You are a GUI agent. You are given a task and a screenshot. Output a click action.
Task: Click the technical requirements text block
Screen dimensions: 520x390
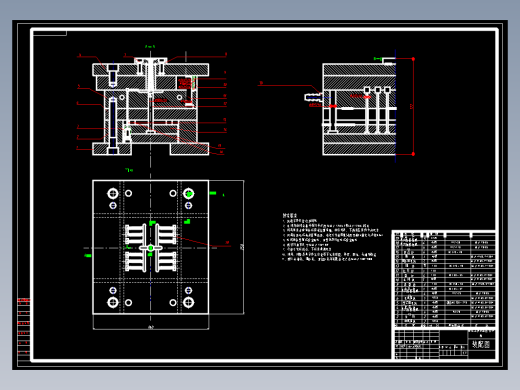click(332, 237)
